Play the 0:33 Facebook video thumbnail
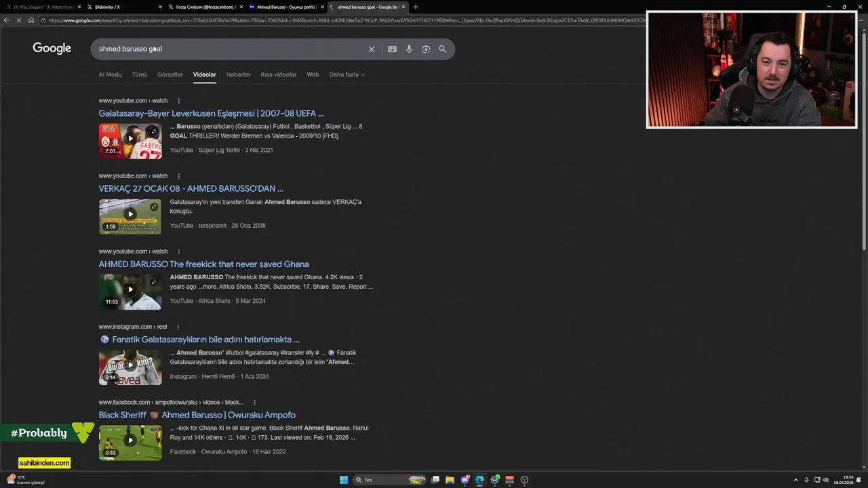868x488 pixels. coord(130,443)
